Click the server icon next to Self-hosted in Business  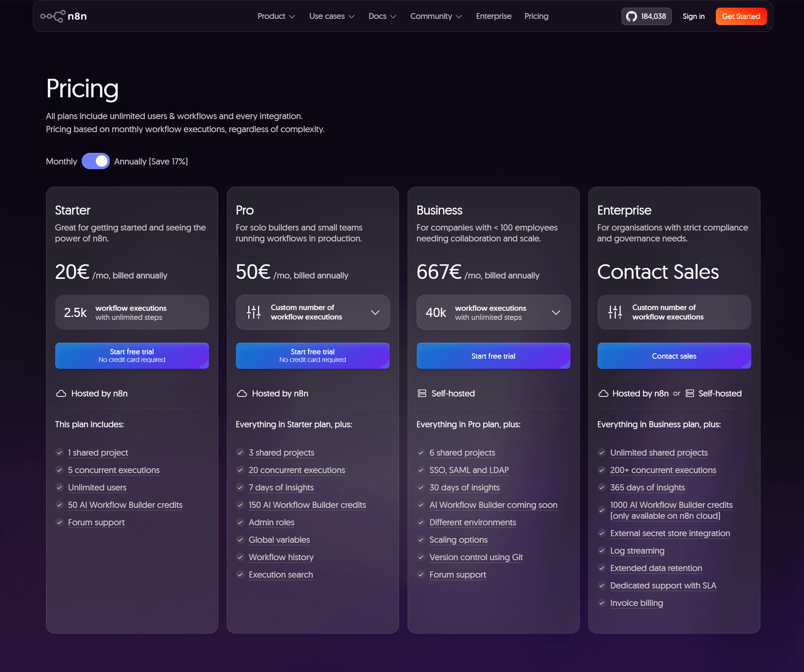click(x=422, y=393)
